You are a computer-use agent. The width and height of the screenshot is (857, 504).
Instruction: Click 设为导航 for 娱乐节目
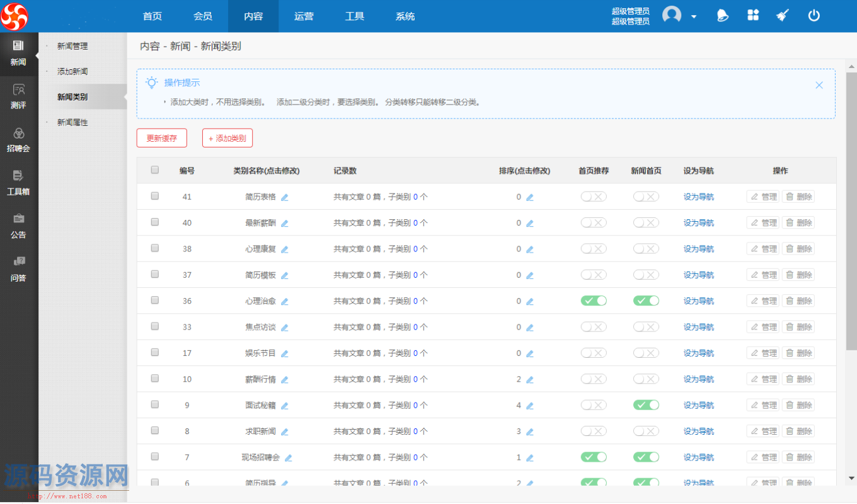tap(698, 353)
